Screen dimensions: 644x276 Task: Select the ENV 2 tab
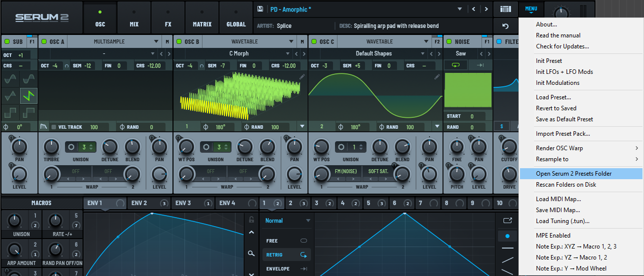tap(148, 203)
